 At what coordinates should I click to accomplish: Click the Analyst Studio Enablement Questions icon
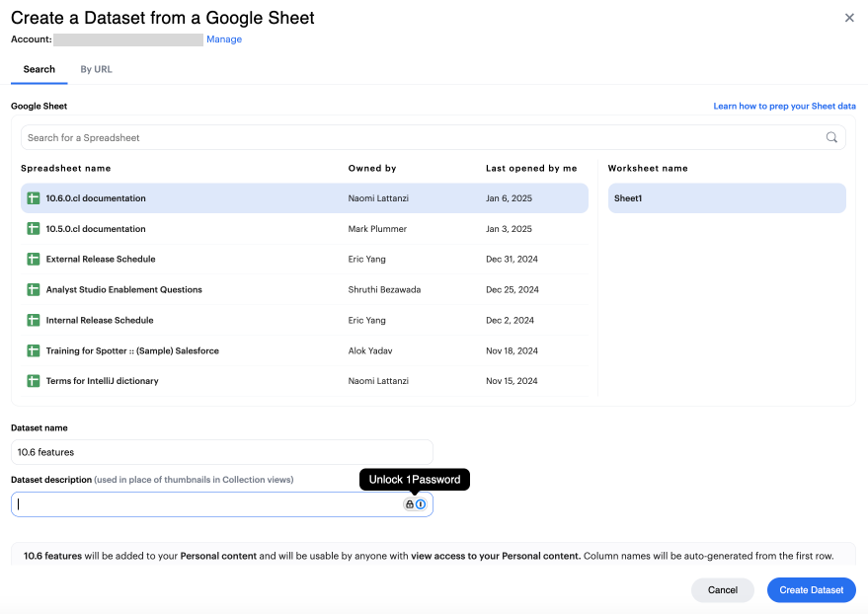pyautogui.click(x=33, y=290)
